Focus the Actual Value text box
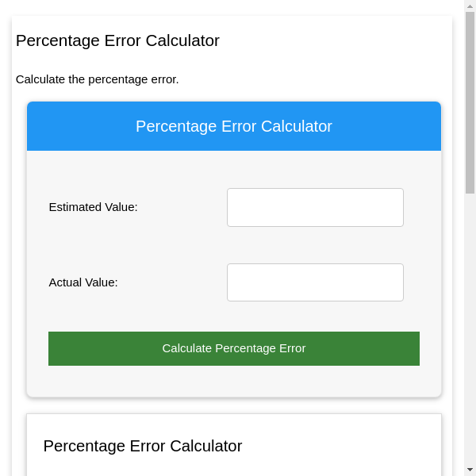The width and height of the screenshot is (476, 476). click(315, 282)
